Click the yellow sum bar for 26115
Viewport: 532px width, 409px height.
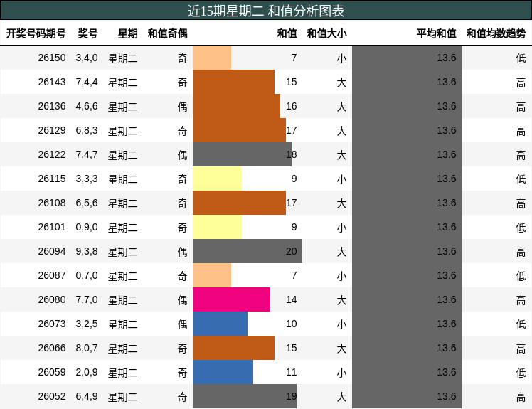[x=217, y=179]
